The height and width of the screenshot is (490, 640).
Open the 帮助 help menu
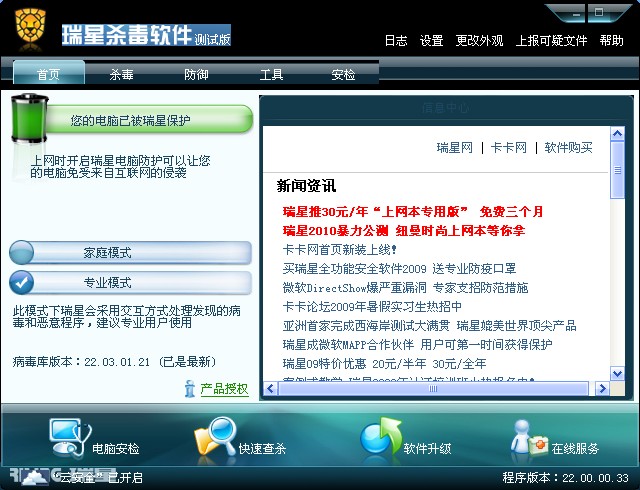611,40
